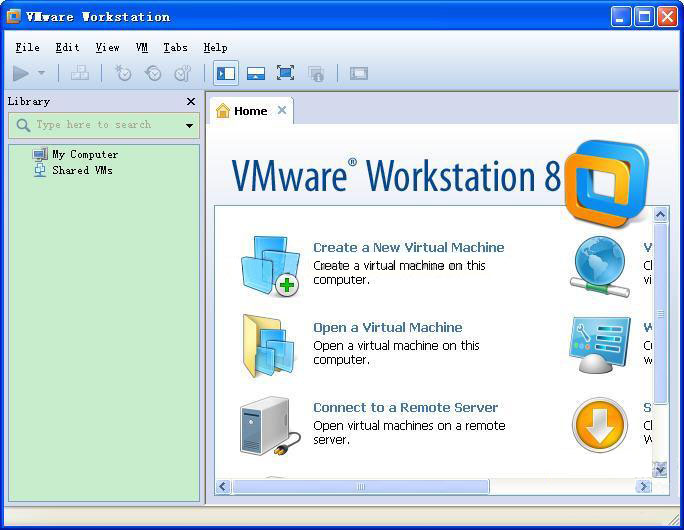Click in the library search field
This screenshot has height=530, width=684.
click(100, 125)
